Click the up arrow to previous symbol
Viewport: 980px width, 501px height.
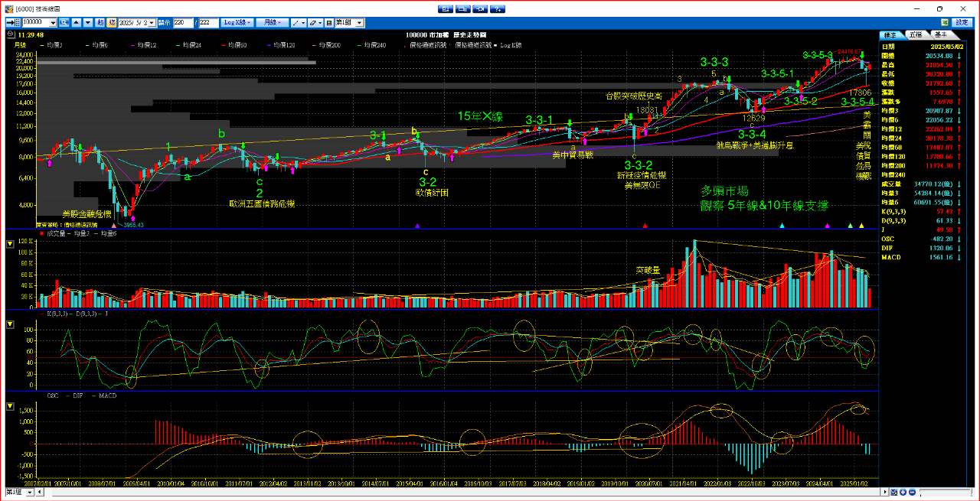coord(77,23)
